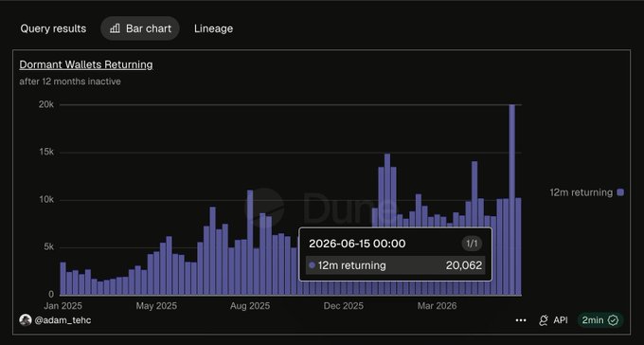Click the 2026-06-15 00:00 tooltip date
The height and width of the screenshot is (345, 644).
tap(357, 244)
